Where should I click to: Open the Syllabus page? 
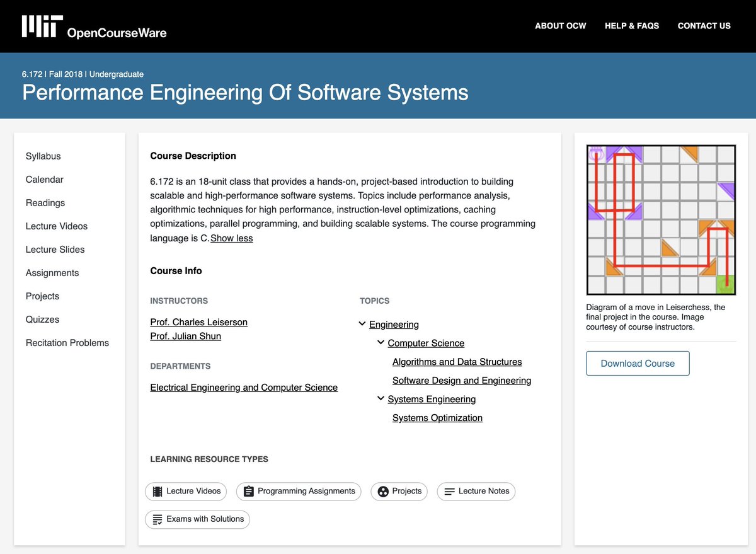[x=43, y=156]
